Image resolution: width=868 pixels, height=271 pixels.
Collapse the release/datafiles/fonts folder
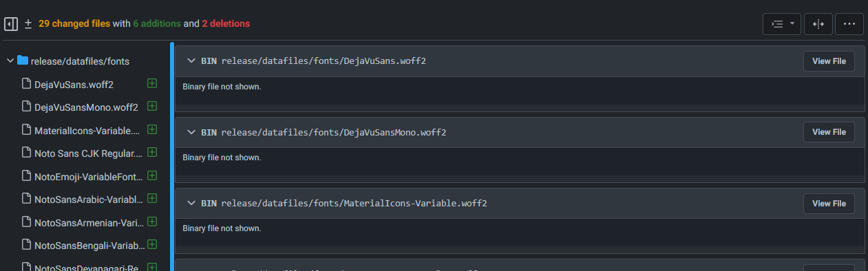(x=10, y=61)
